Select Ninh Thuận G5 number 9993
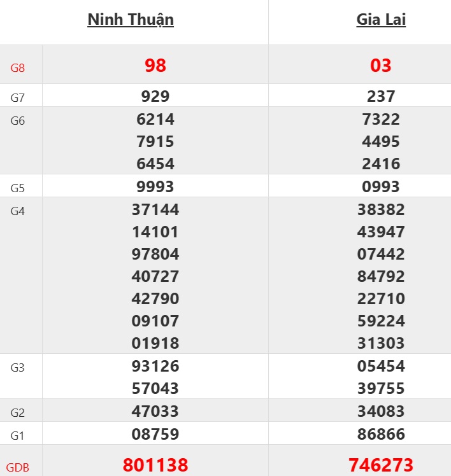451x476 pixels. [x=155, y=186]
